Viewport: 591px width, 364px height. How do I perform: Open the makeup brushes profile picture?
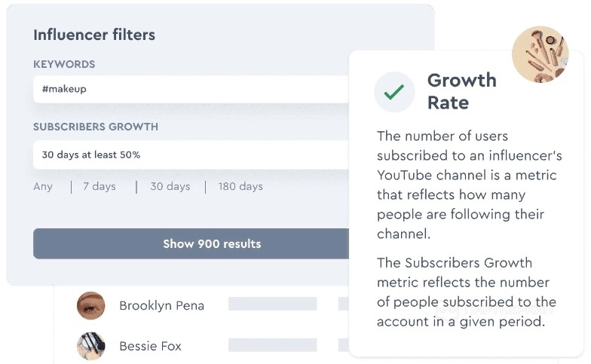coord(540,54)
